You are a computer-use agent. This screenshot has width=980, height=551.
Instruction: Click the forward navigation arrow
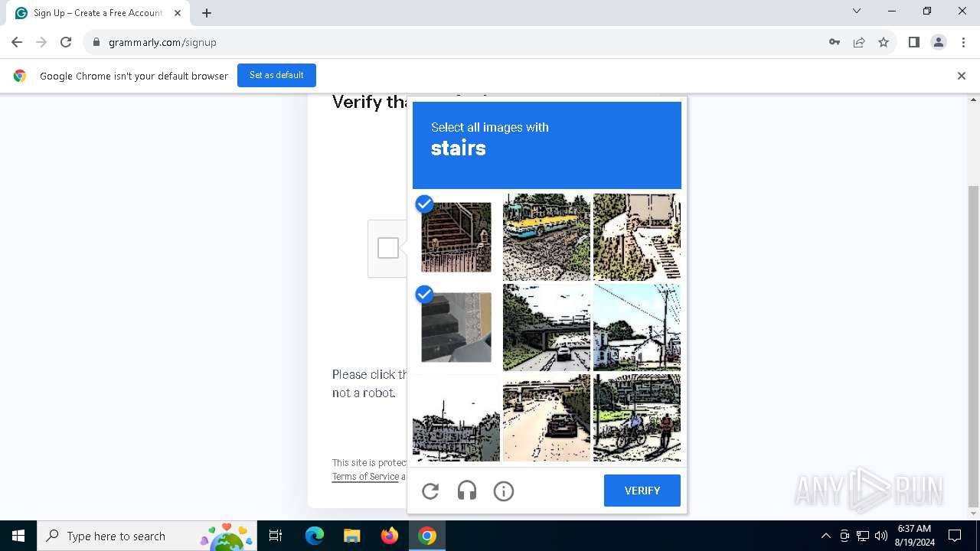pyautogui.click(x=41, y=42)
